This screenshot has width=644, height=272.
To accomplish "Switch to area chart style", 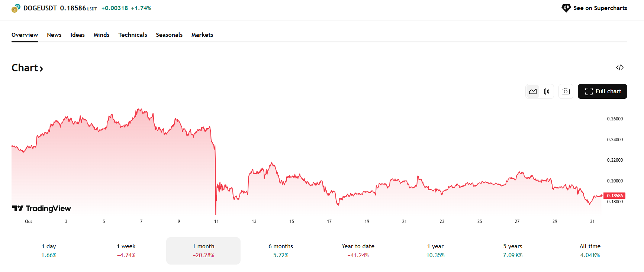I will 533,91.
